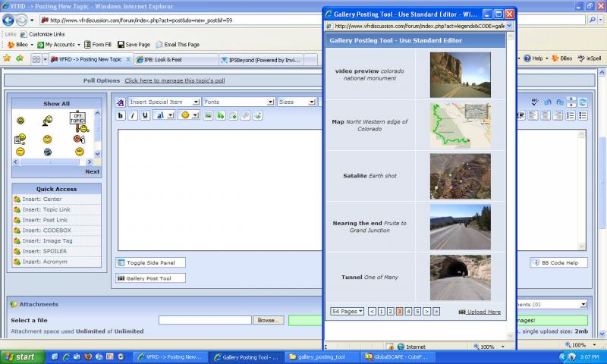Screen dimensions: 607x364
Task: Open the 54 Pages dropdown in gallery tool
Action: tap(347, 311)
